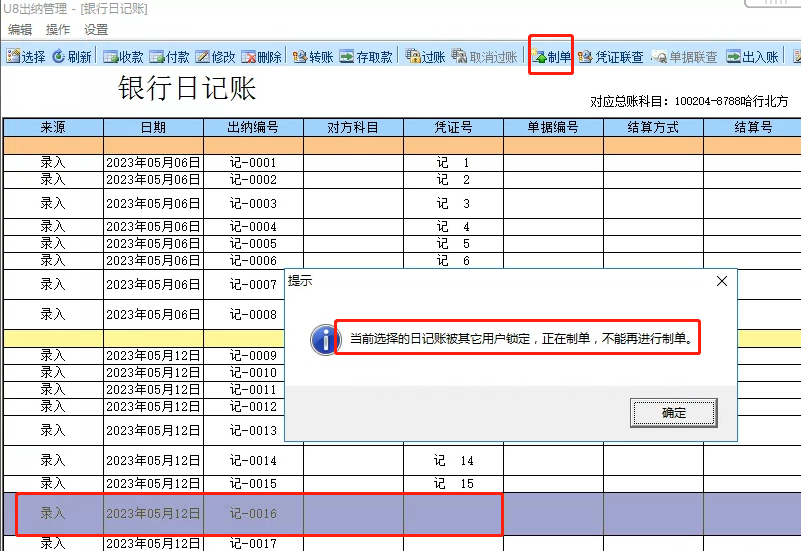Close the 提示 dialog with X
This screenshot has height=551, width=801.
click(x=721, y=281)
